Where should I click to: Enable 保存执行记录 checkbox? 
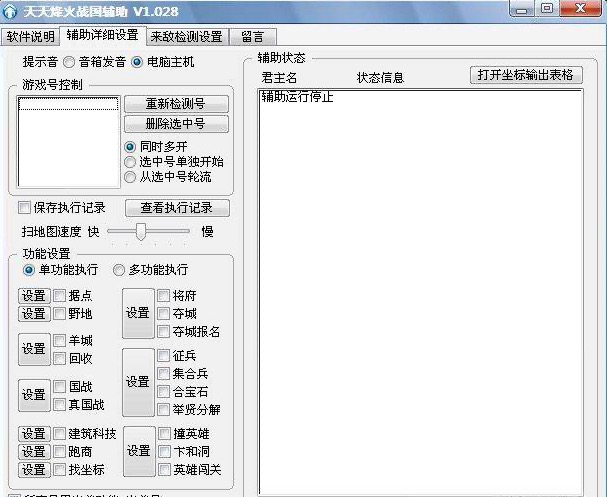point(24,208)
